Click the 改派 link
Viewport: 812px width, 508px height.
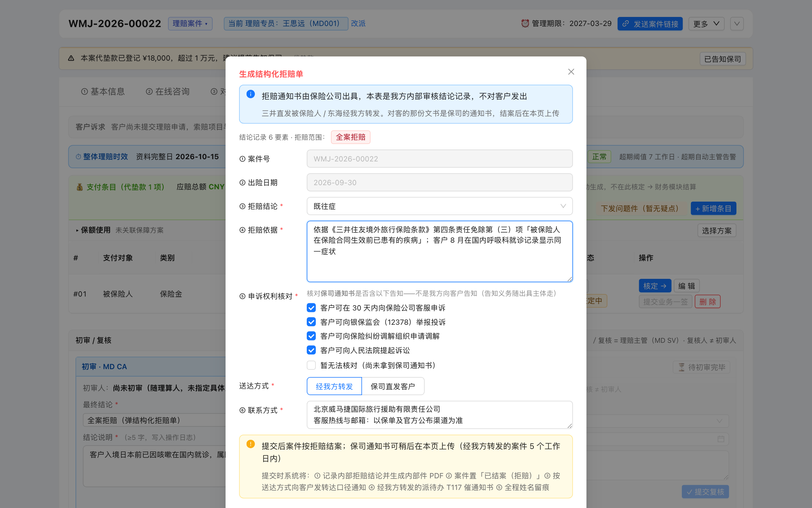pos(358,23)
